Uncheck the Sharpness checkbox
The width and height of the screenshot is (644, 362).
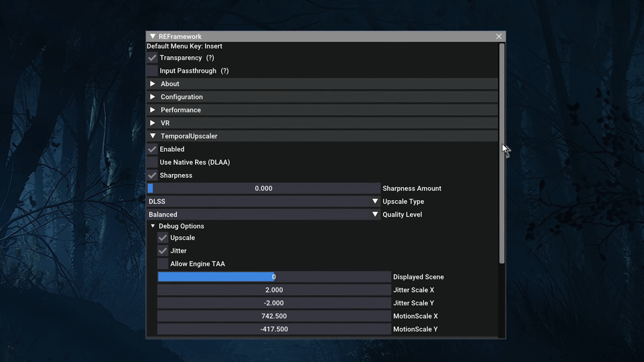click(x=152, y=175)
